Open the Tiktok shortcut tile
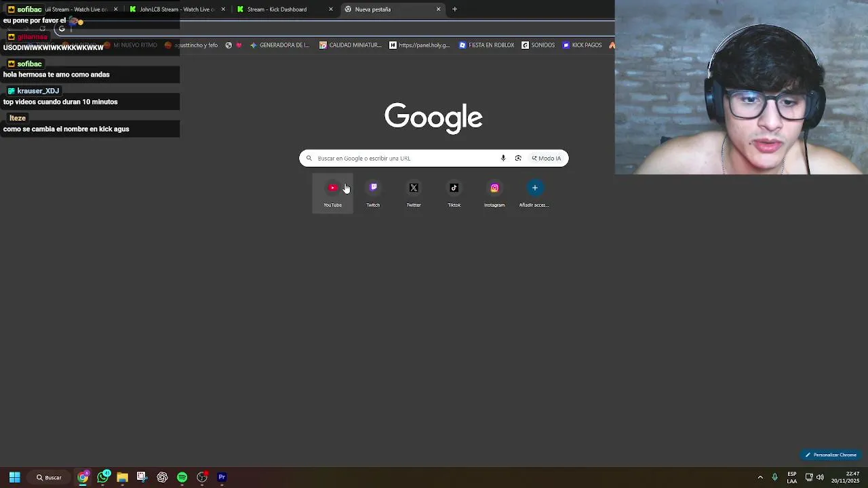Screen dimensions: 868x488 454,193
